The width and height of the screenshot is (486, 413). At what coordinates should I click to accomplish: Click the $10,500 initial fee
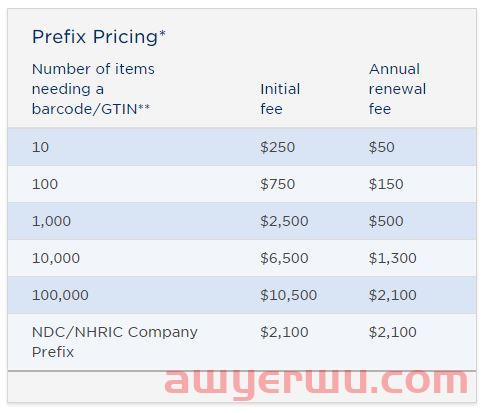click(x=288, y=295)
